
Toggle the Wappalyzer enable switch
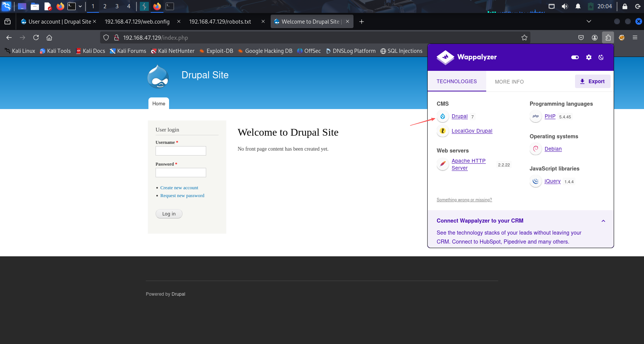(x=575, y=57)
